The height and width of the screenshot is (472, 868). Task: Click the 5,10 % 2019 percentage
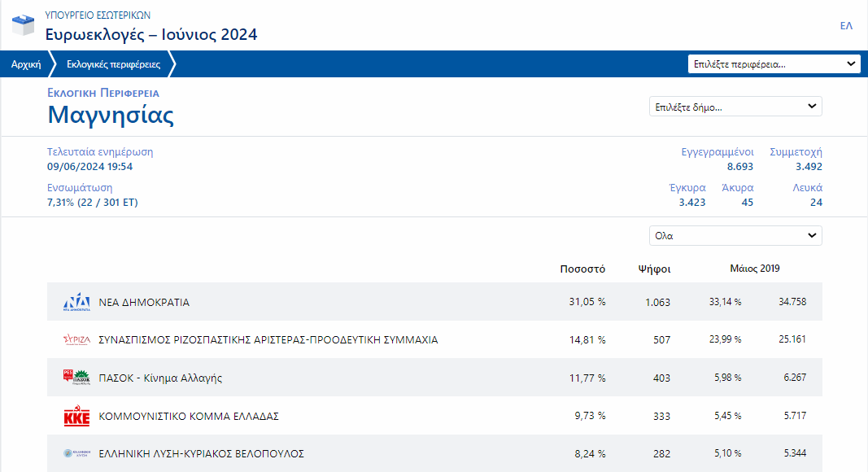728,453
